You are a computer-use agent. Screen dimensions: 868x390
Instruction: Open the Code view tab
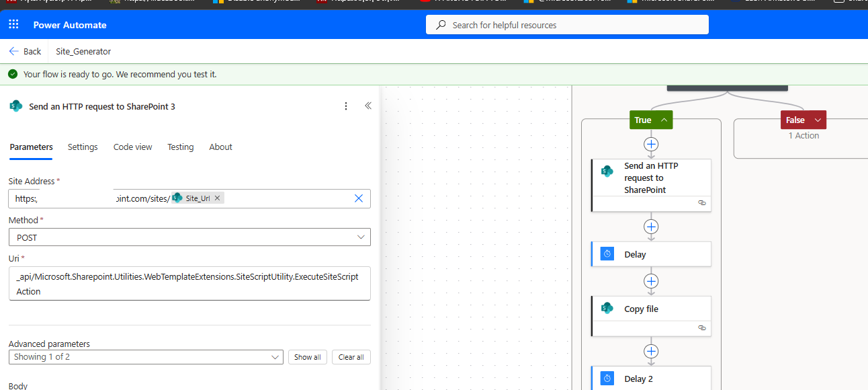click(x=132, y=147)
